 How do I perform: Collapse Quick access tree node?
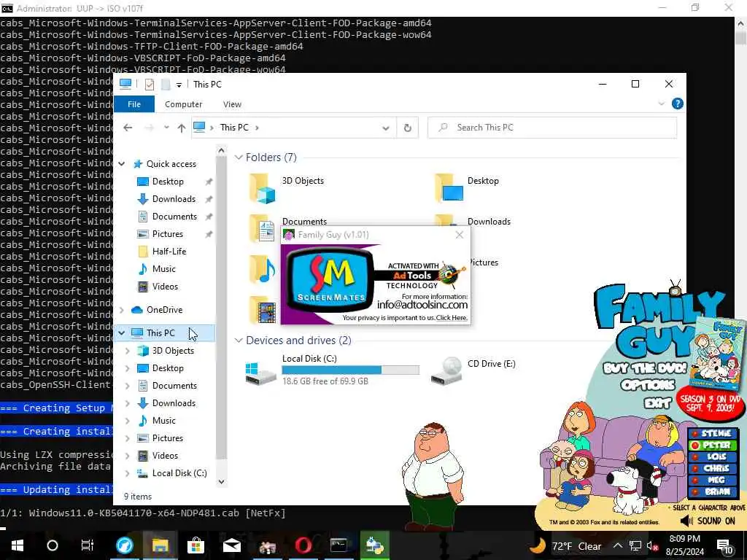(122, 164)
